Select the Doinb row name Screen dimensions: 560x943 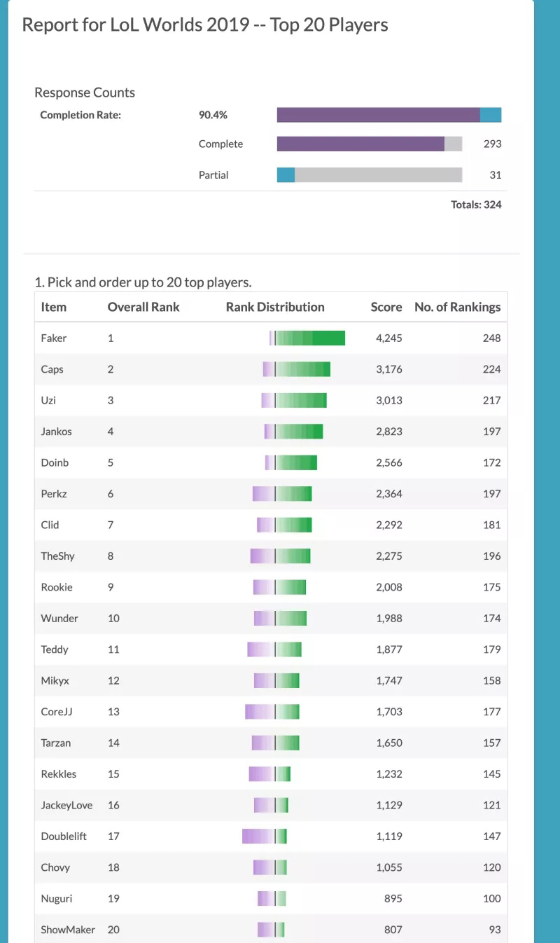[x=55, y=462]
